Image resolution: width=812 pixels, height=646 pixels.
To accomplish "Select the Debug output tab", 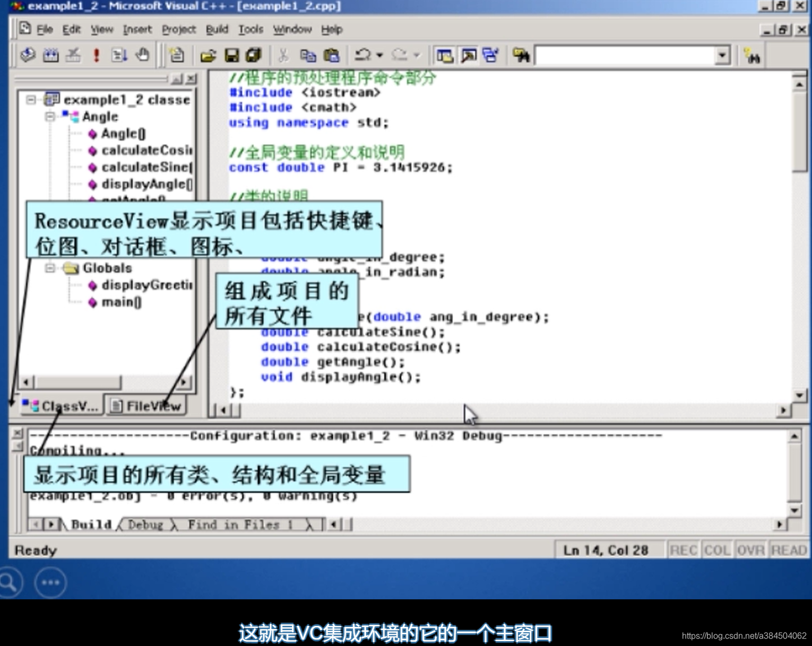I will point(145,525).
